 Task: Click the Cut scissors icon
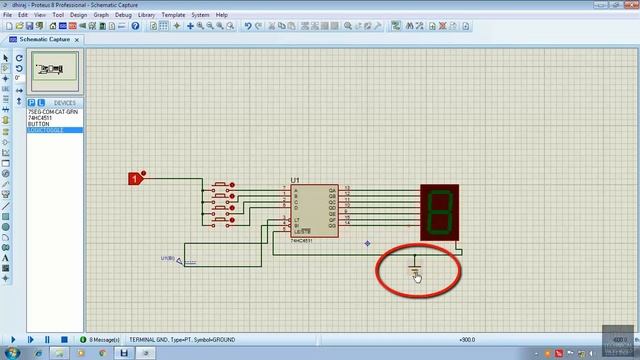tap(271, 26)
